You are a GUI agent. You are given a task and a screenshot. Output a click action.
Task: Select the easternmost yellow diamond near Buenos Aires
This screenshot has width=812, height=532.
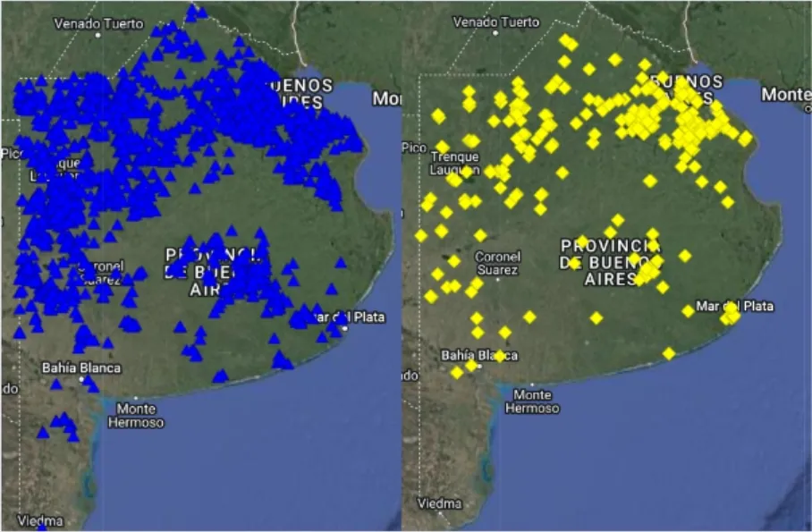[745, 138]
